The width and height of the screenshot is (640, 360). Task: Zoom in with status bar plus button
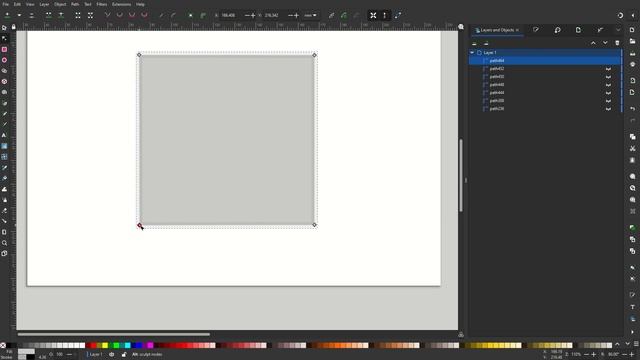tap(593, 354)
